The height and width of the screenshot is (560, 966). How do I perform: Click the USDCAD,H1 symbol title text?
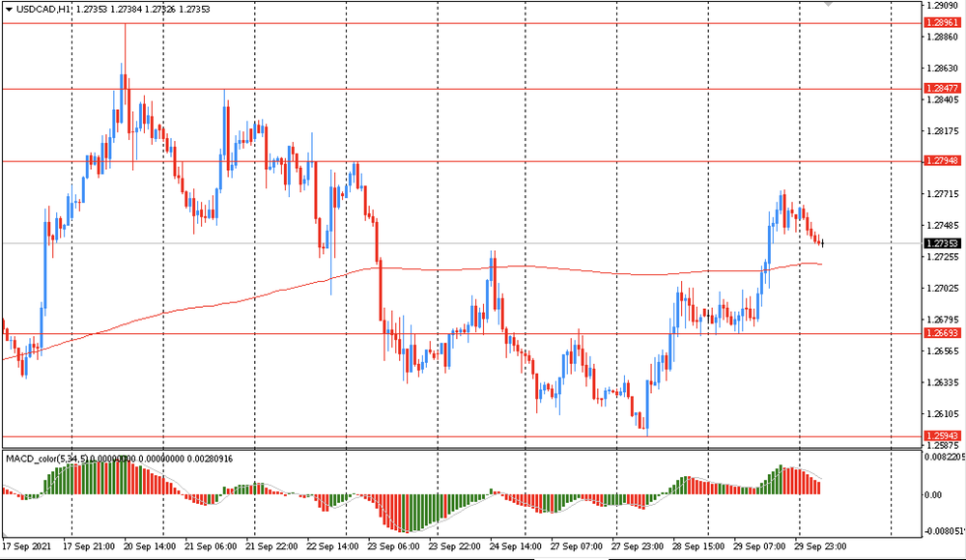(x=43, y=8)
